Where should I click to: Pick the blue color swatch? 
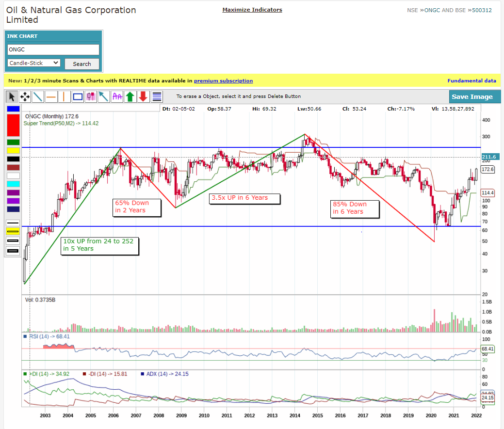tap(13, 109)
